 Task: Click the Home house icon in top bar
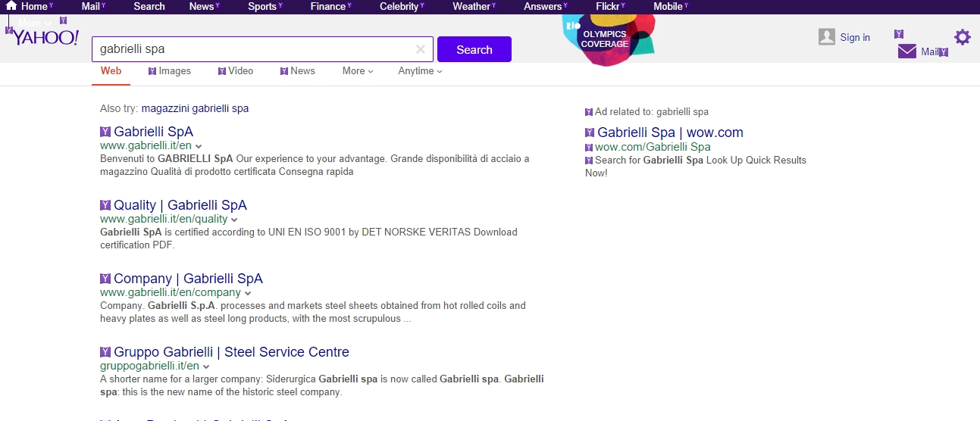(x=11, y=6)
